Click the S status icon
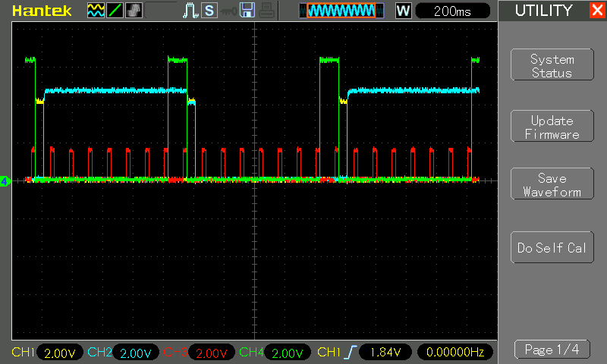Viewport: 607px width, 364px height. [209, 11]
